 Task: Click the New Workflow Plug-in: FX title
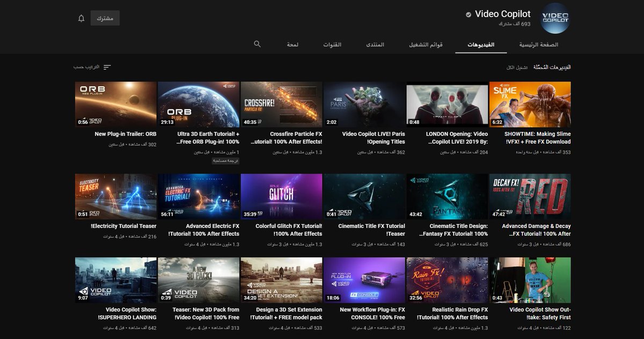pyautogui.click(x=372, y=314)
